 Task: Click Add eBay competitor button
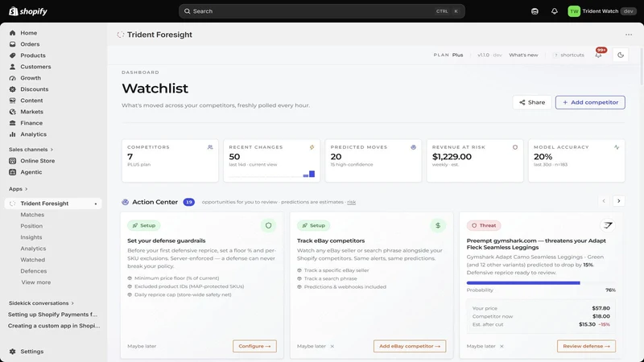(410, 346)
